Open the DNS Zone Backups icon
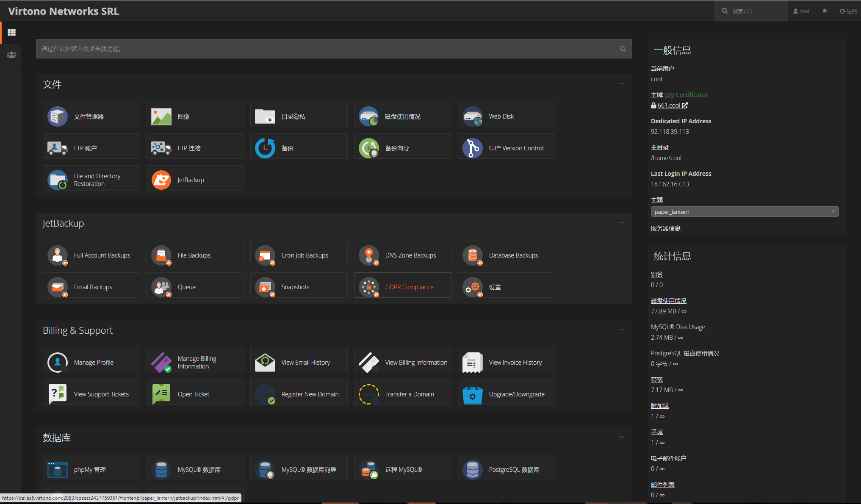 coord(369,255)
